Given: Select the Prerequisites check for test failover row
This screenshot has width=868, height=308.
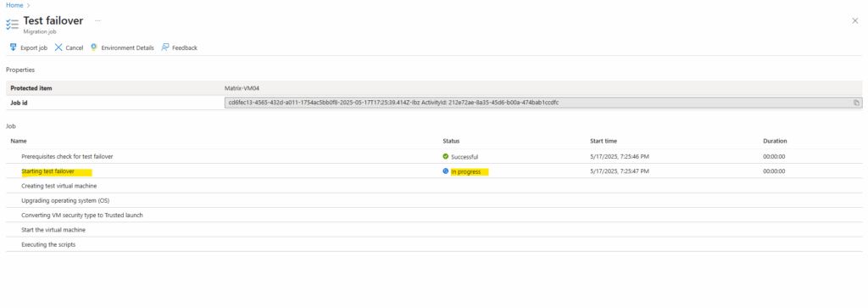Looking at the screenshot, I should 434,157.
